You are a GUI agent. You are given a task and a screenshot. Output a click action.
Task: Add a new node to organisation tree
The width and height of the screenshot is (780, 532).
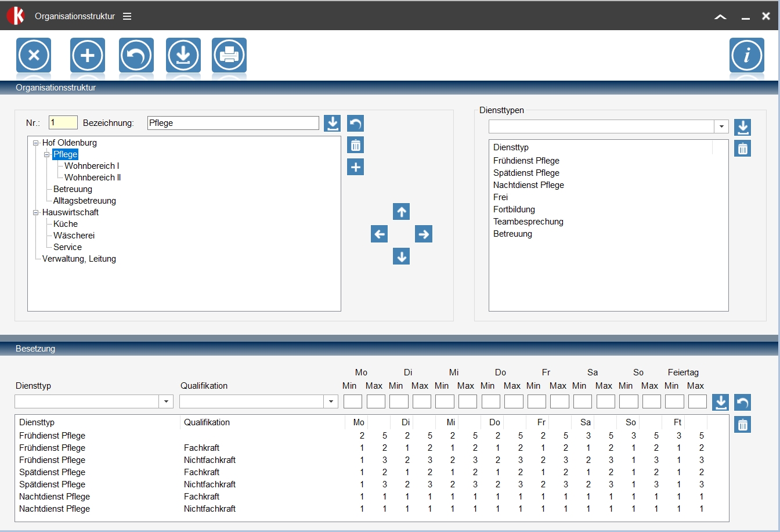pos(355,167)
